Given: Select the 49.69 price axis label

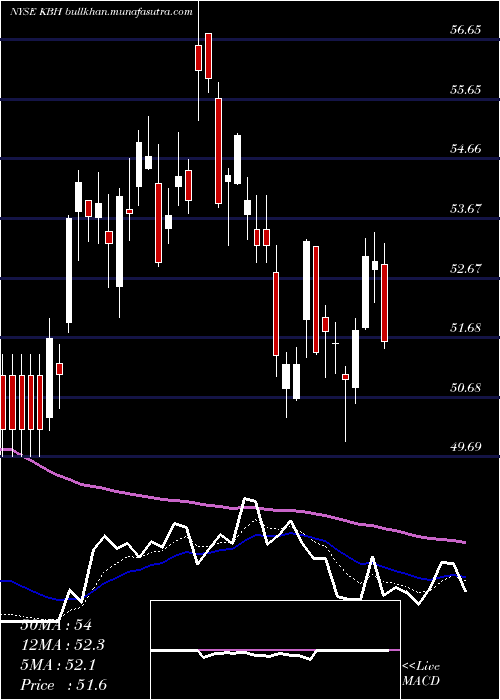Looking at the screenshot, I should pos(466,446).
